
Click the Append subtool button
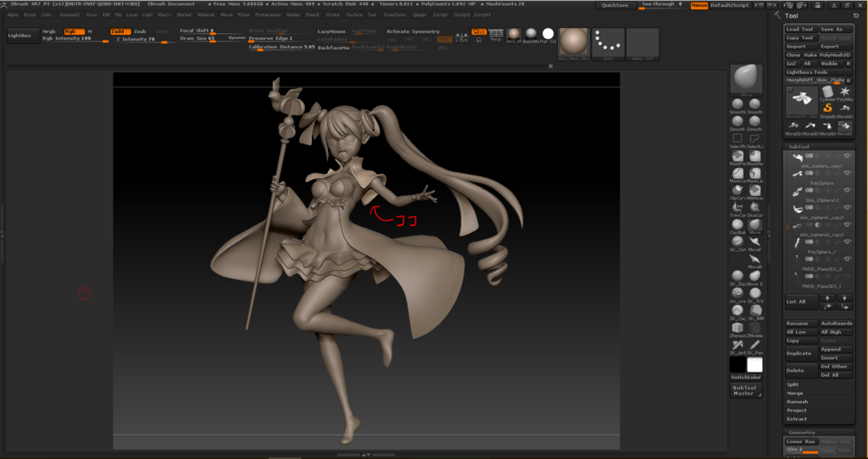[x=835, y=350]
